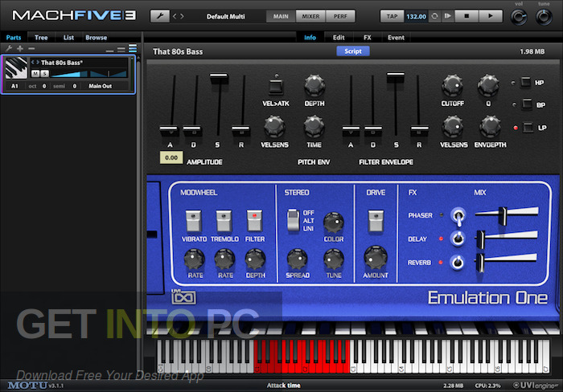Select the largest part row size icon

pyautogui.click(x=133, y=48)
